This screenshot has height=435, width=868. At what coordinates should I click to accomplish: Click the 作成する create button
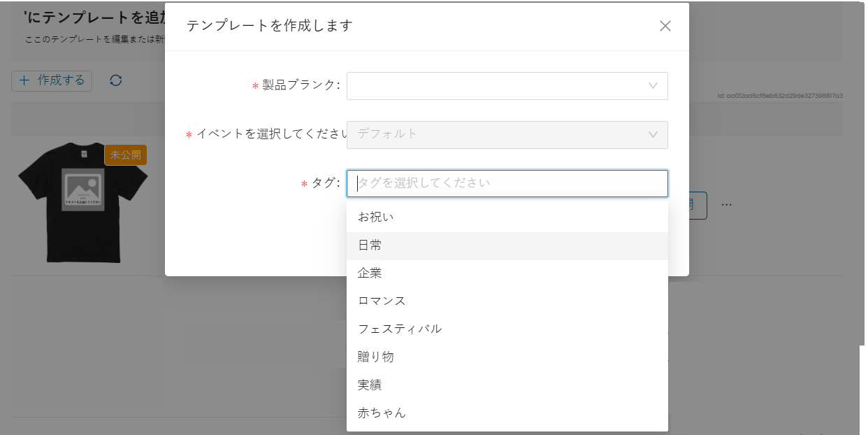[x=52, y=80]
